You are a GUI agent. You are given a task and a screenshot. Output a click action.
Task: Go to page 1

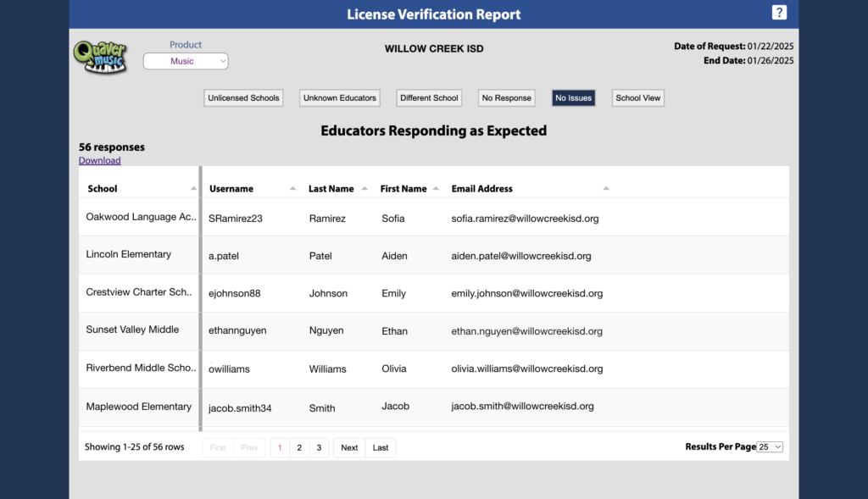pyautogui.click(x=280, y=447)
